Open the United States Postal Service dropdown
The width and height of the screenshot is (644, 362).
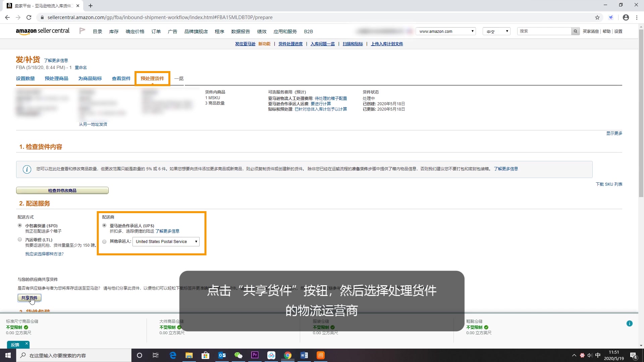pos(166,242)
